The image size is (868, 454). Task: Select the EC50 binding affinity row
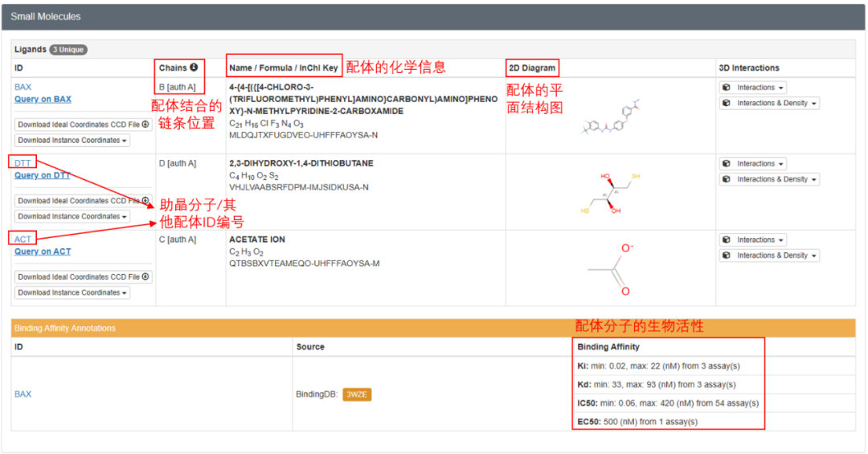pos(637,422)
